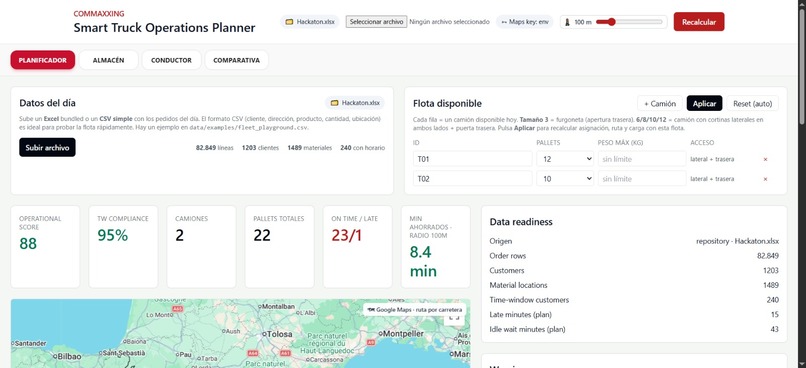This screenshot has width=806, height=368.
Task: Click the Subir archivo button
Action: [47, 148]
